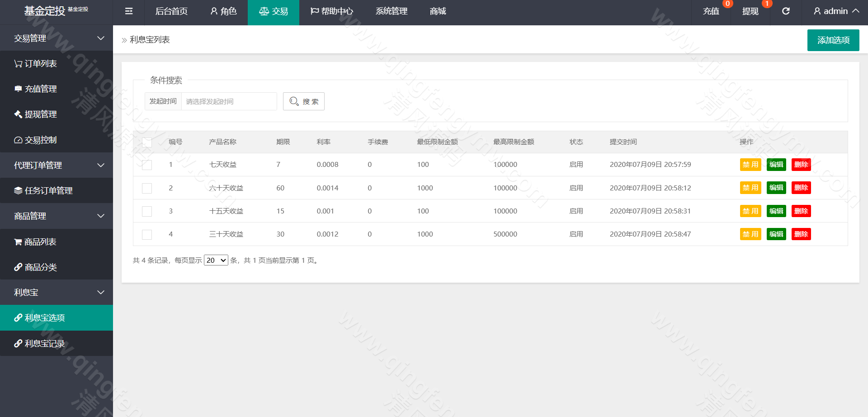
Task: Open the 系统管理 top menu
Action: (392, 11)
